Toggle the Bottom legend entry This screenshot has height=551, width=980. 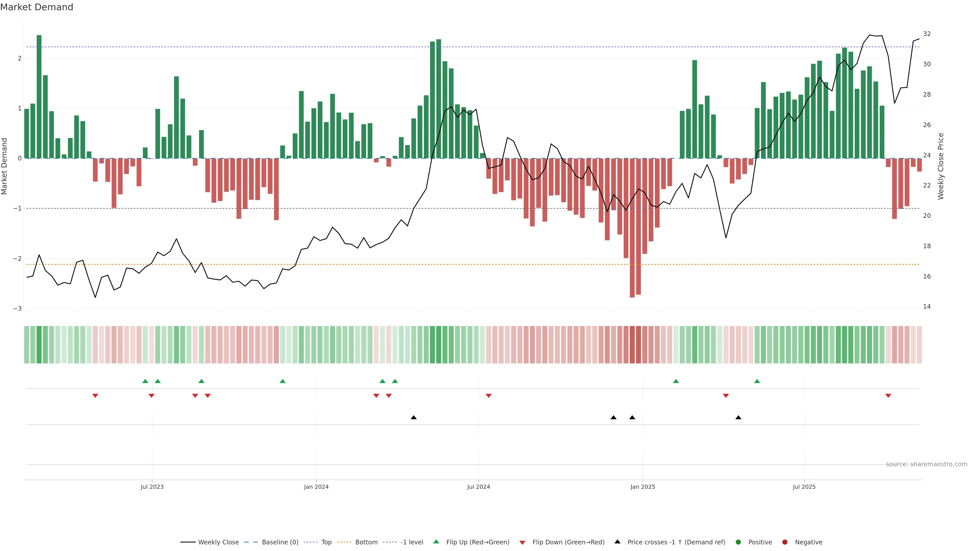point(366,542)
